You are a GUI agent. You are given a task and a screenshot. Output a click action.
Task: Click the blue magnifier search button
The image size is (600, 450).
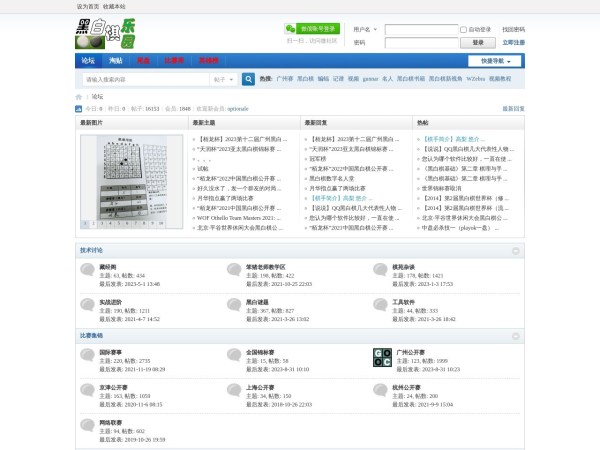click(247, 79)
